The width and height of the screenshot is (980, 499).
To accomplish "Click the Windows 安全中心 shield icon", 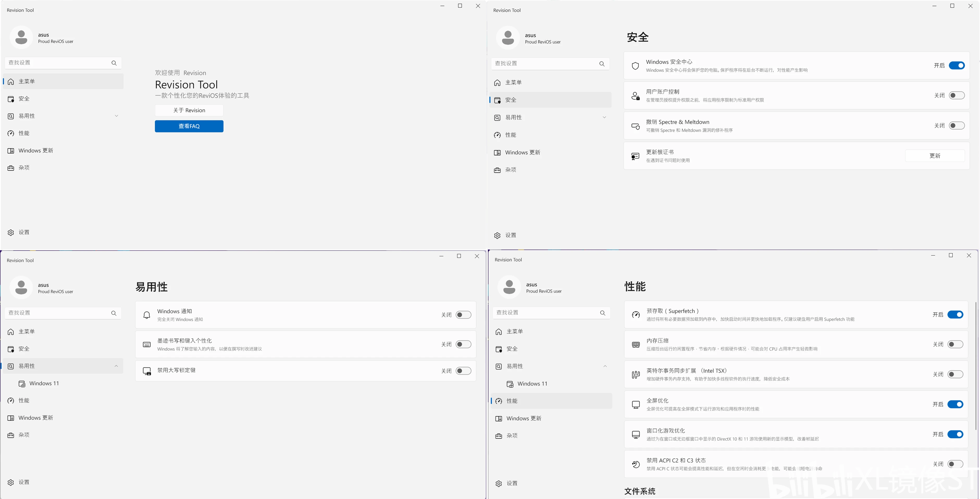I will [x=635, y=65].
